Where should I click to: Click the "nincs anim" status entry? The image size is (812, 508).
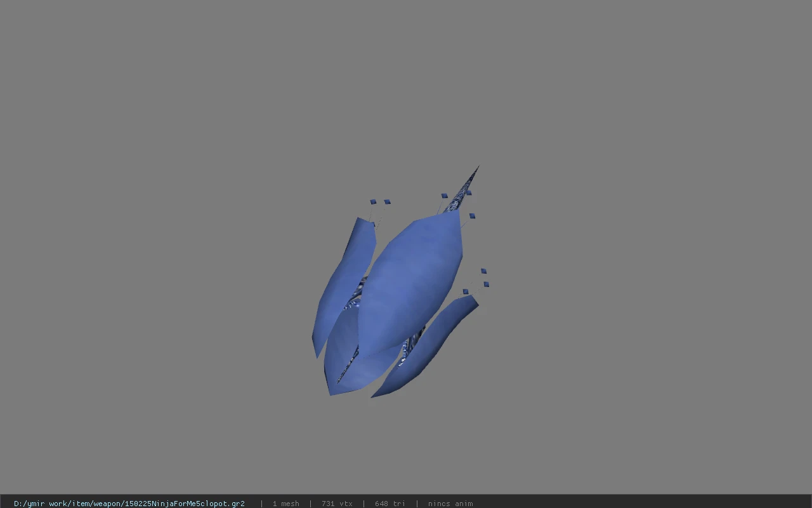[450, 504]
